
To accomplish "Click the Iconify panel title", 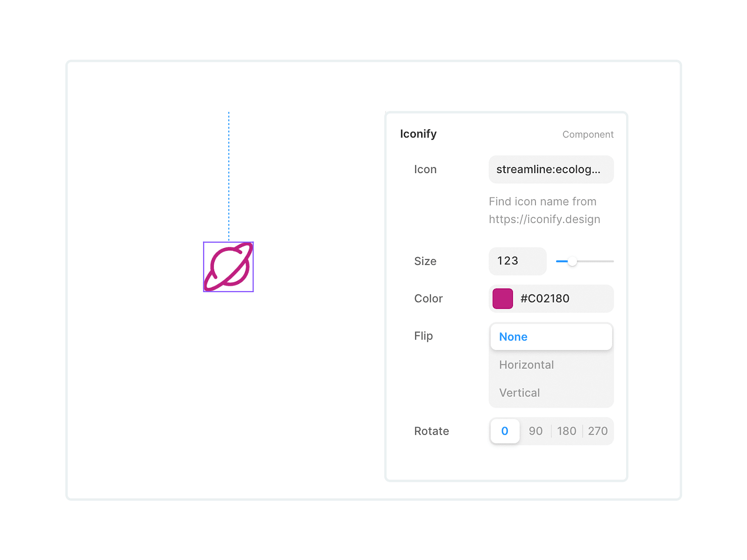I will (x=418, y=134).
